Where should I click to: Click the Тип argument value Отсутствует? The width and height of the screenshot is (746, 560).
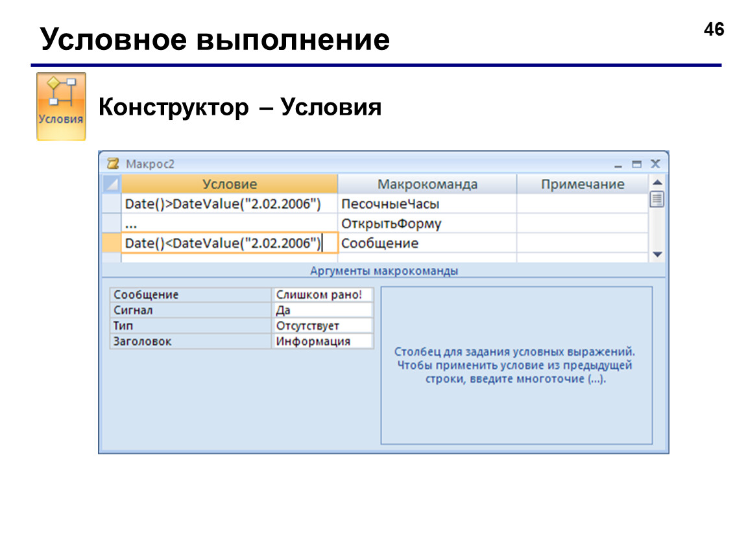pyautogui.click(x=322, y=325)
